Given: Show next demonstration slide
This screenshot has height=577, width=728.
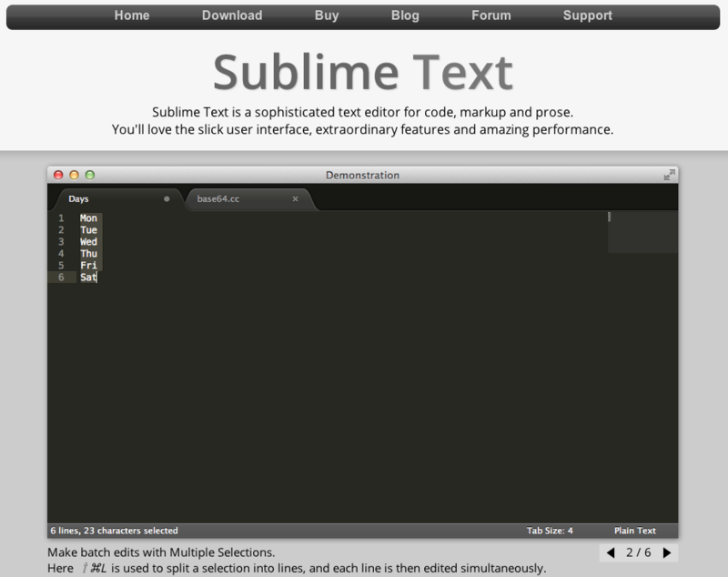Looking at the screenshot, I should 667,552.
